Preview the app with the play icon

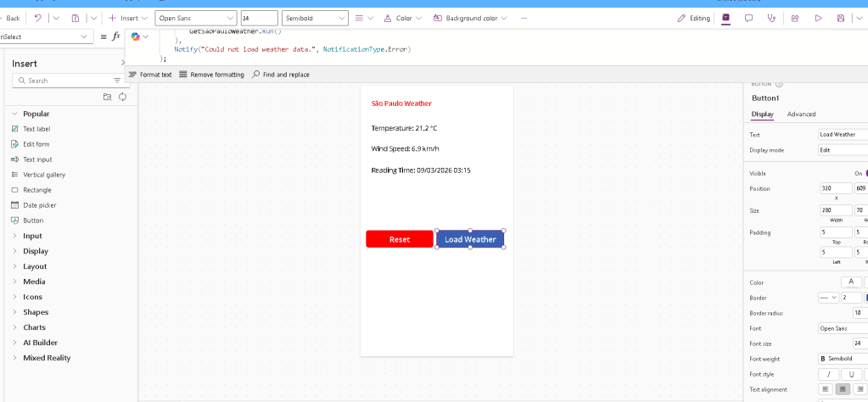pos(818,18)
